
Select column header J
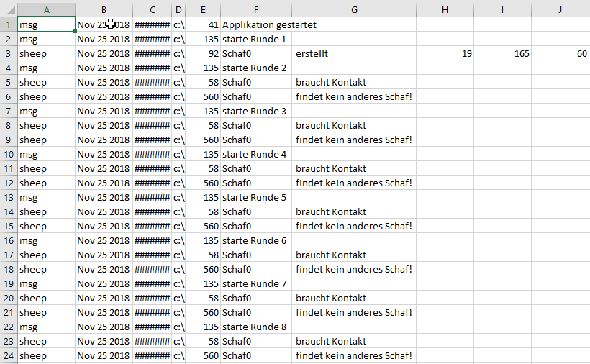pyautogui.click(x=560, y=9)
